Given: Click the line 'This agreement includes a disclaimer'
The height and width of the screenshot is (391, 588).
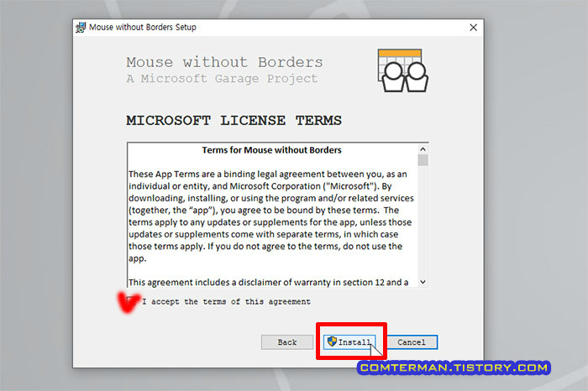Looking at the screenshot, I should [x=269, y=283].
